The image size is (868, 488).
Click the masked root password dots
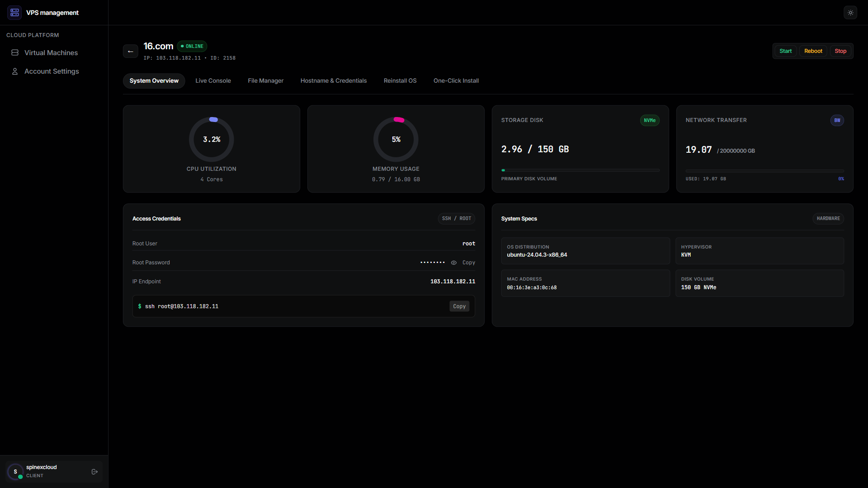click(433, 263)
